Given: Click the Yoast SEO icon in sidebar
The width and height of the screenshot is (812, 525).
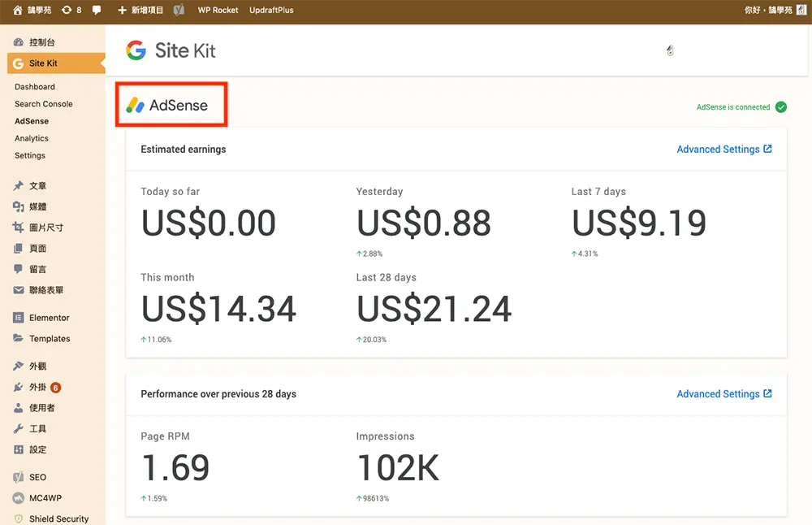Looking at the screenshot, I should click(x=18, y=477).
